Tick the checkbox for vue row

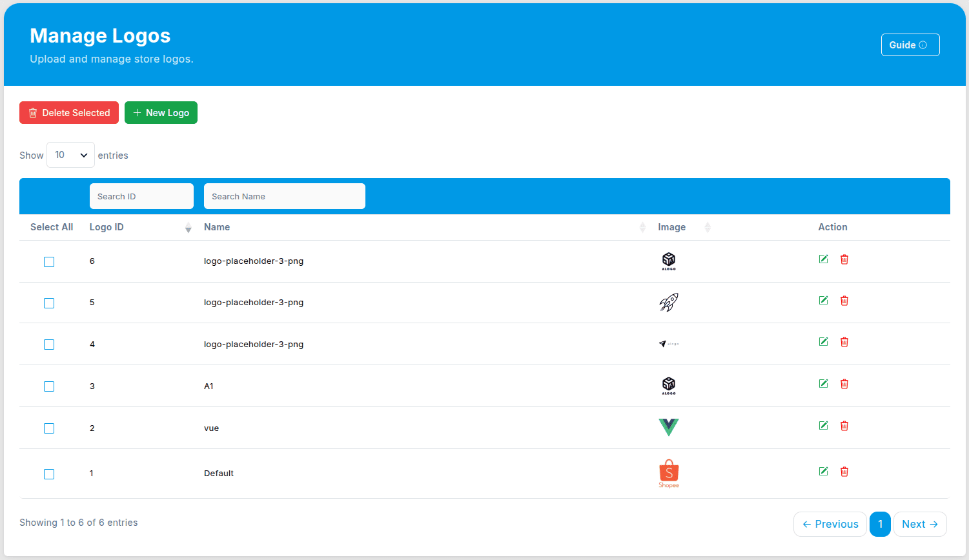pos(49,428)
